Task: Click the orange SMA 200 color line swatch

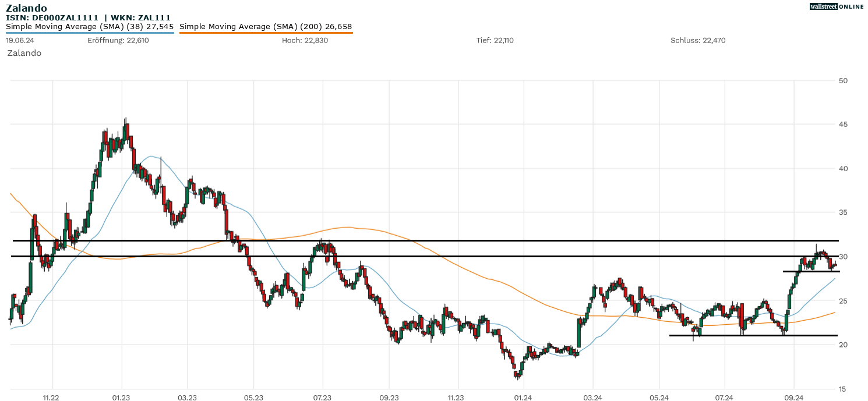Action: point(266,33)
